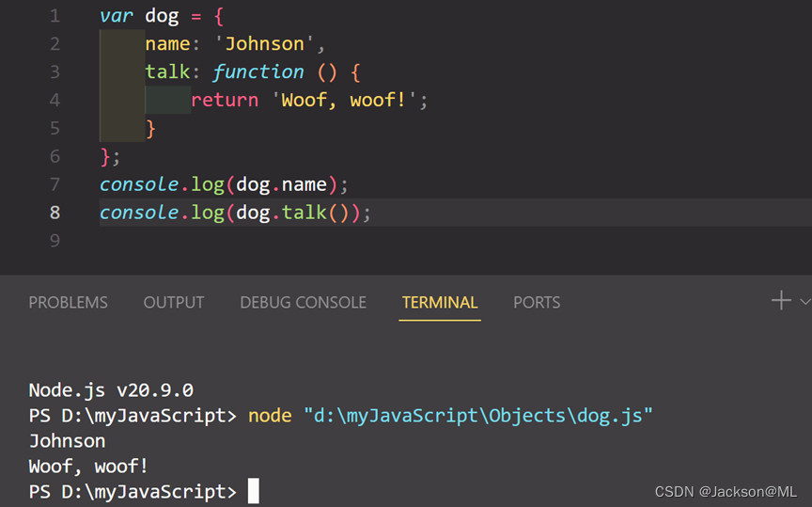
Task: Switch to the PROBLEMS tab
Action: point(68,303)
